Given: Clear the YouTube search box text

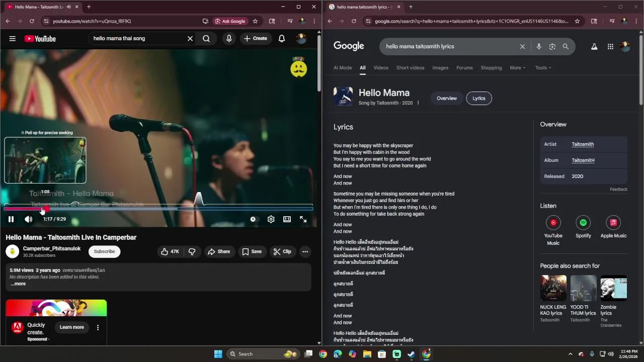Looking at the screenshot, I should pos(190,39).
